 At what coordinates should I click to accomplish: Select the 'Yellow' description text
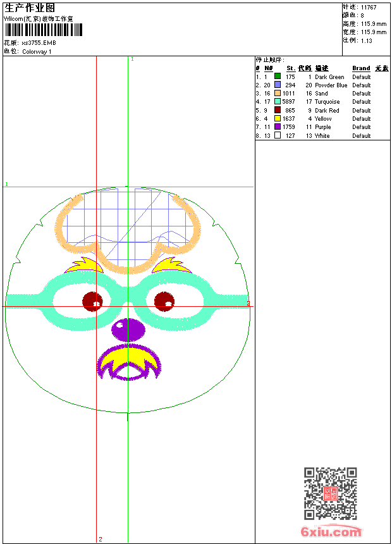point(323,119)
